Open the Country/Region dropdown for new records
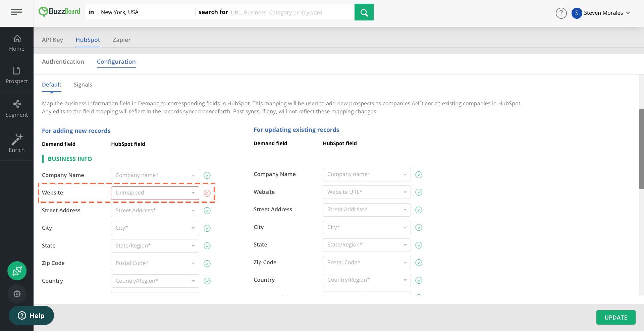Viewport: 644px width, 331px height. click(x=155, y=281)
